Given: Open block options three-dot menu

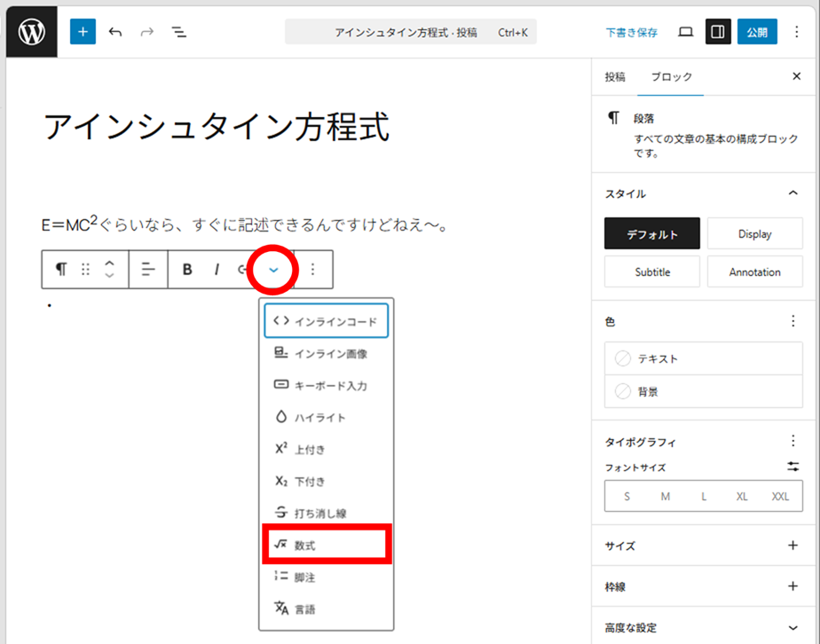Looking at the screenshot, I should 312,270.
